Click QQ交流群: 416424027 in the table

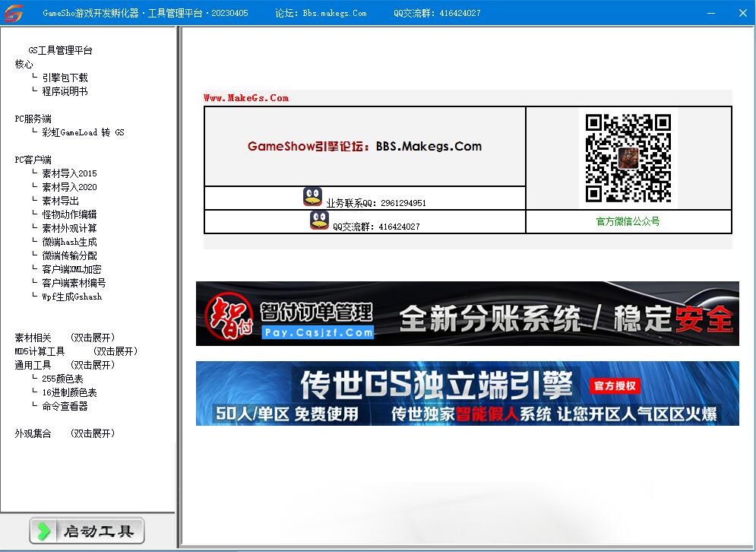tap(376, 227)
